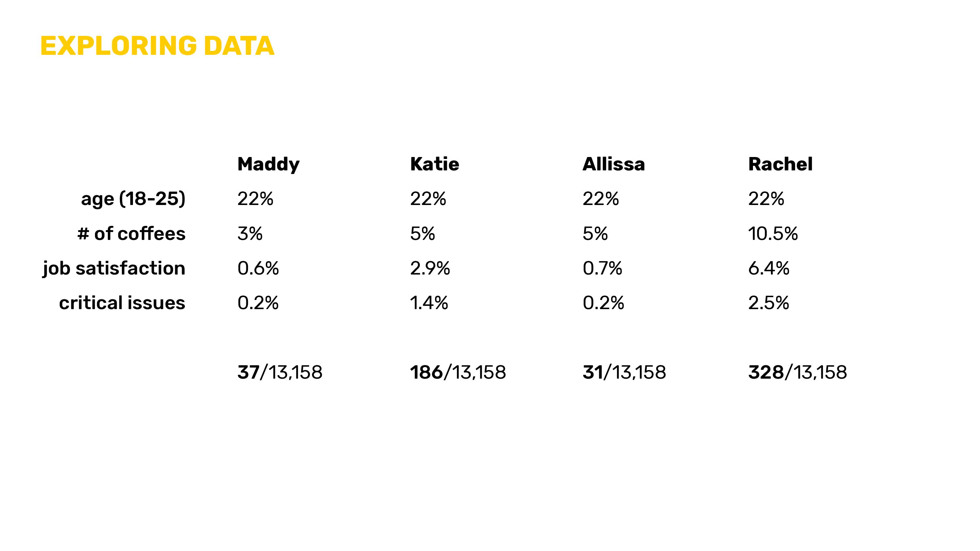Click the Rachel column header
This screenshot has width=980, height=551.
click(780, 164)
